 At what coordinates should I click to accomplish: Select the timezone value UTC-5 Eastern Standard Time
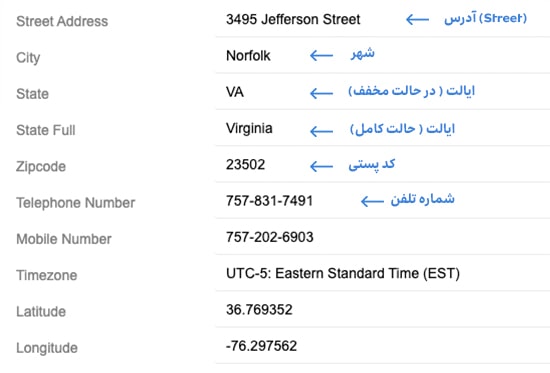[343, 273]
